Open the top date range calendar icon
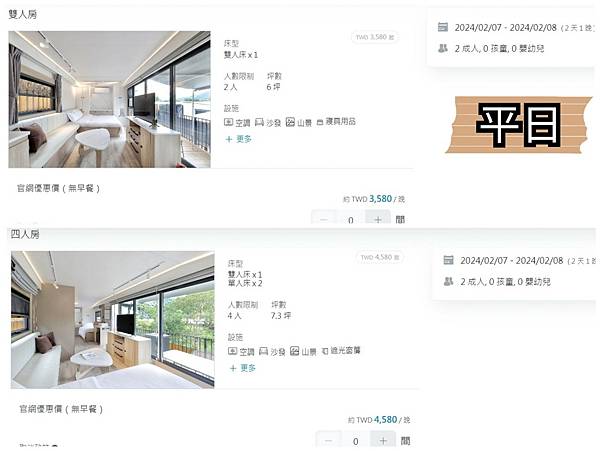Image resolution: width=600 pixels, height=451 pixels. point(443,27)
